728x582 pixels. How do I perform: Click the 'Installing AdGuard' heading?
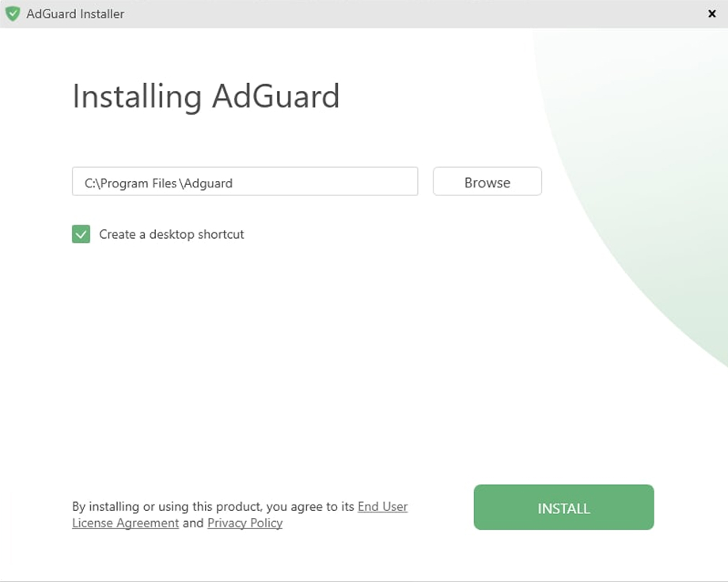206,96
